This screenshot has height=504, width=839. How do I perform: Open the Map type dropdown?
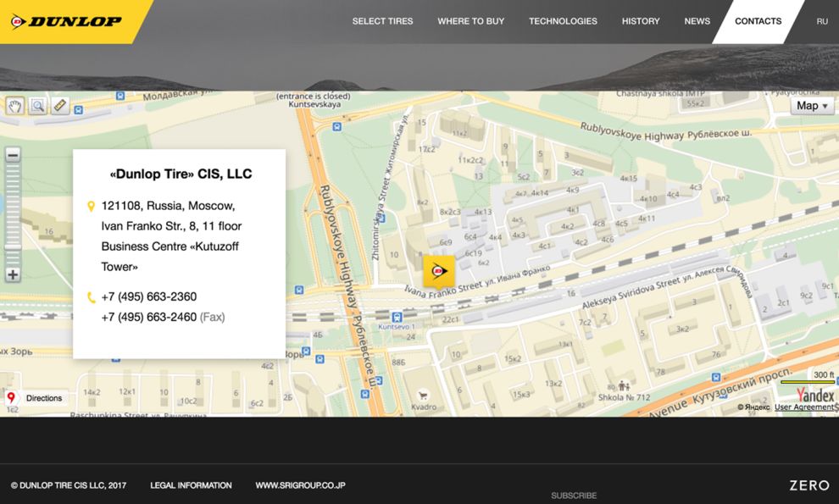(x=810, y=105)
